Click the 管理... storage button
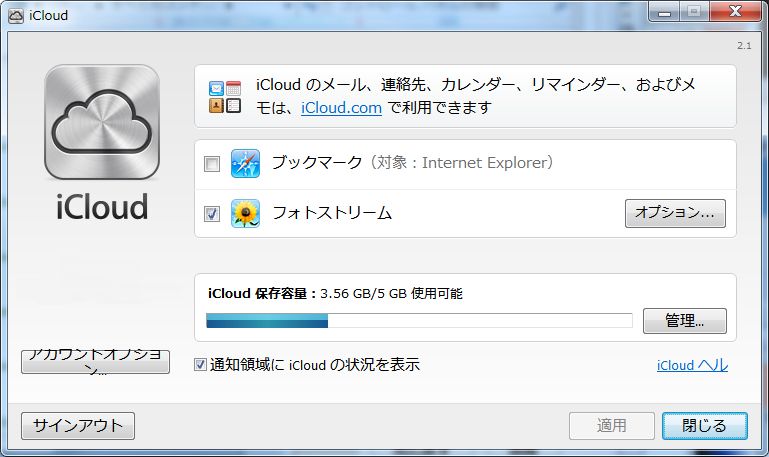The image size is (769, 457). [684, 321]
